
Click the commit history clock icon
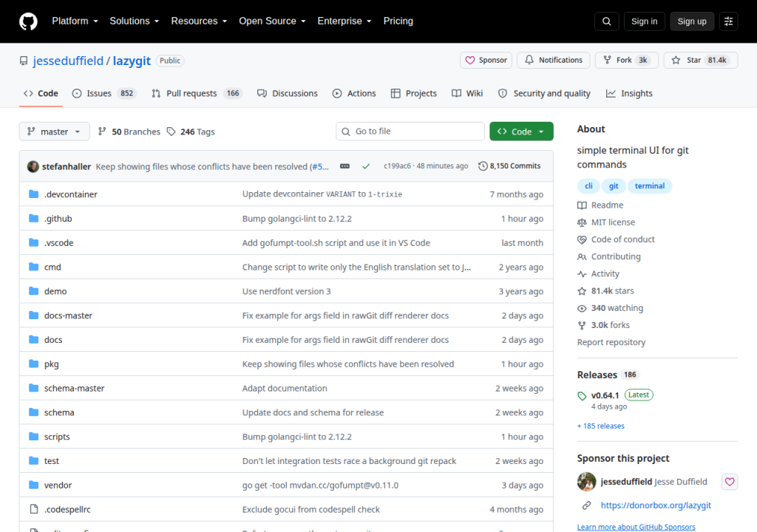point(483,166)
